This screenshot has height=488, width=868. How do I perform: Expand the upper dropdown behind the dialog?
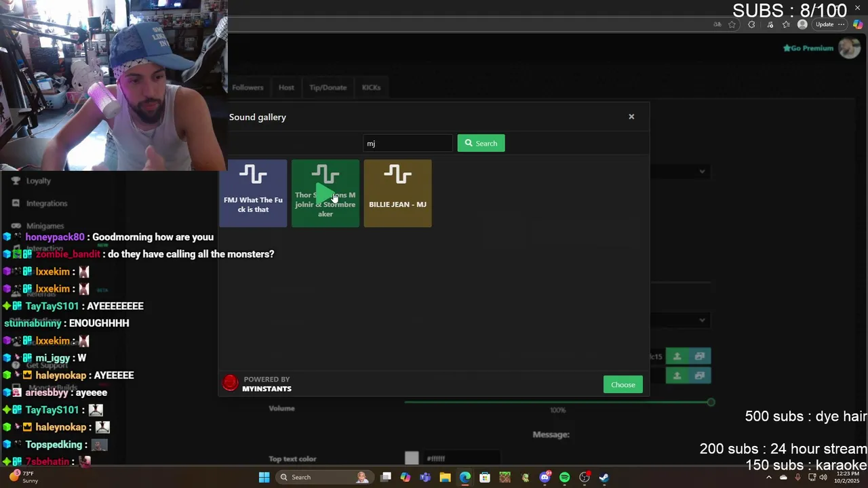[703, 171]
